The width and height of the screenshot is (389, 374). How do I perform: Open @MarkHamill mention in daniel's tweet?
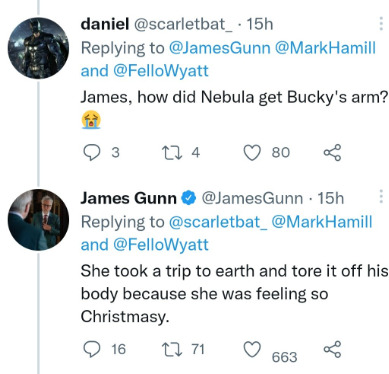click(325, 48)
